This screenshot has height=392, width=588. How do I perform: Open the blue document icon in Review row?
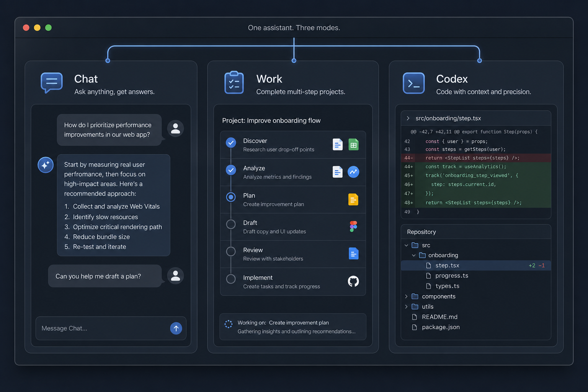tap(354, 253)
